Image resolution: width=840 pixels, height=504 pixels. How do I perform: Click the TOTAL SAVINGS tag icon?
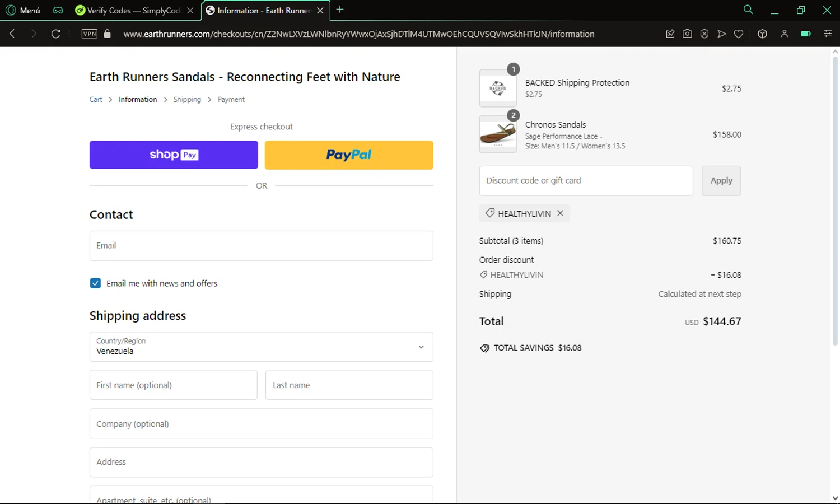click(x=484, y=348)
